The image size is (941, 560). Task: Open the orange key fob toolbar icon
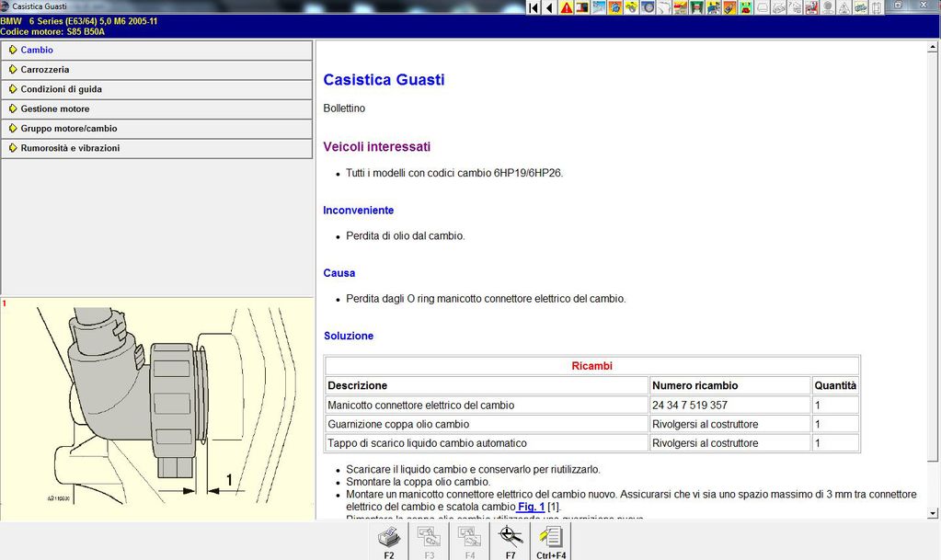(x=729, y=7)
